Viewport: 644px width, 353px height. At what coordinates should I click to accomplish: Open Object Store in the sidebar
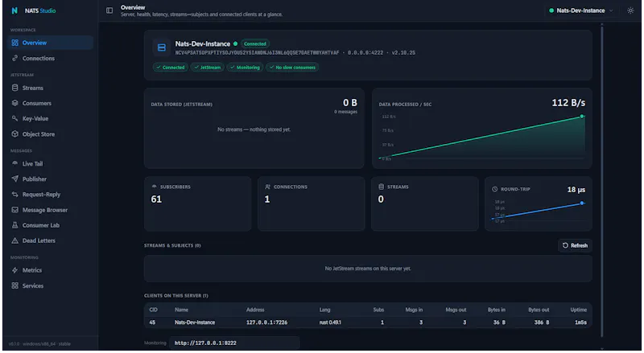click(x=50, y=134)
